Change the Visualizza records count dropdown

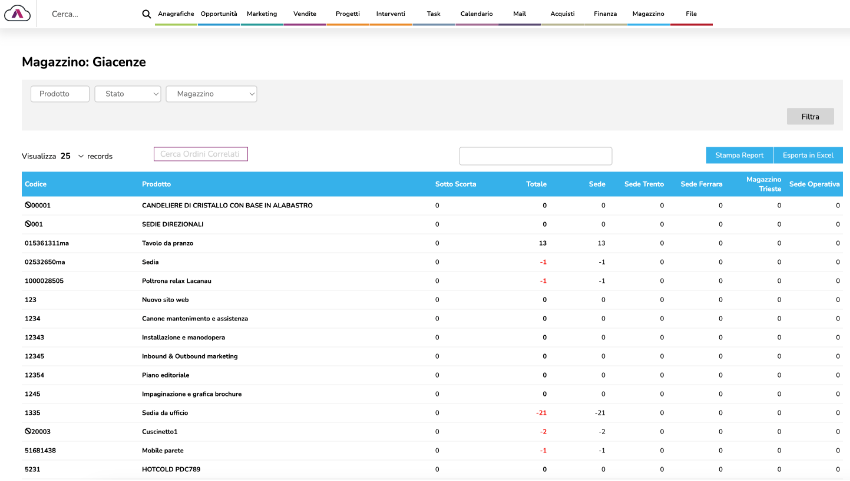tap(71, 156)
